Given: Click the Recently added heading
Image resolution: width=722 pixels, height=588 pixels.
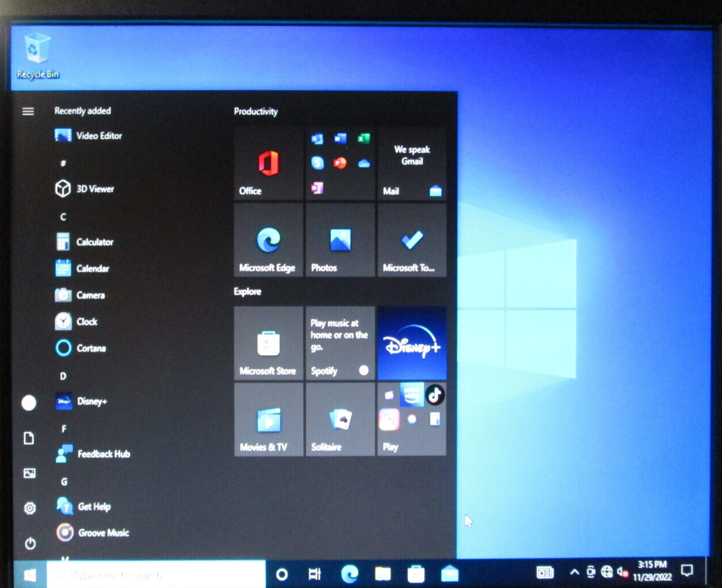Looking at the screenshot, I should (82, 111).
